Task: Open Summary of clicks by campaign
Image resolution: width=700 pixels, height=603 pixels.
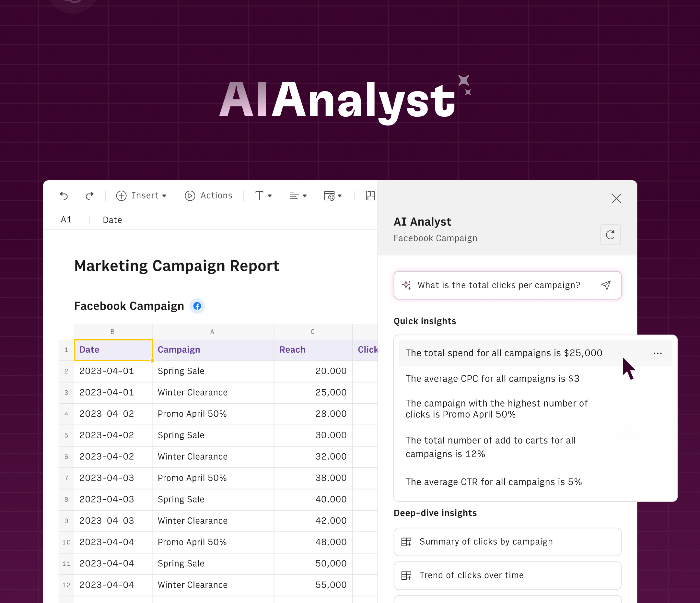Action: tap(507, 542)
